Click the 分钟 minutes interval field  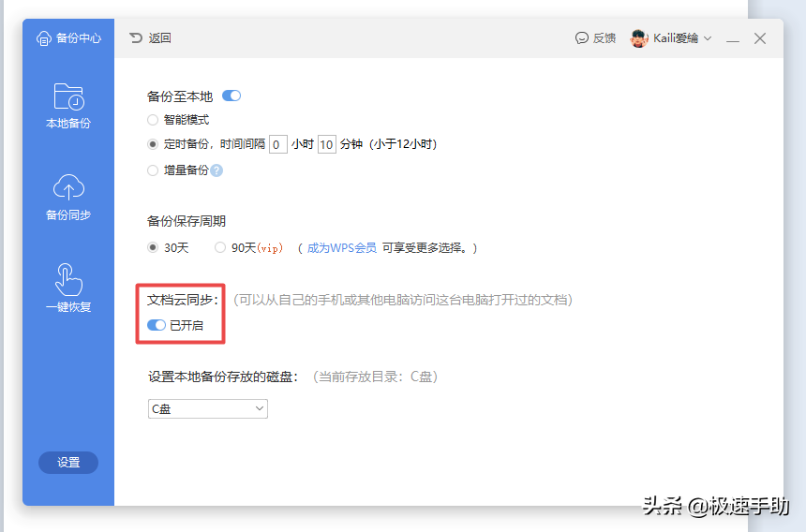(x=327, y=144)
